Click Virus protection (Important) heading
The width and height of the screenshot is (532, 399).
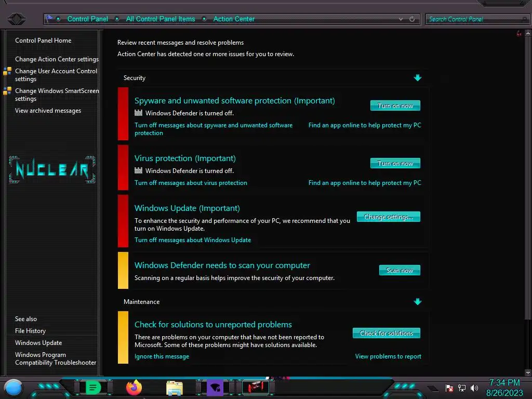coord(185,158)
